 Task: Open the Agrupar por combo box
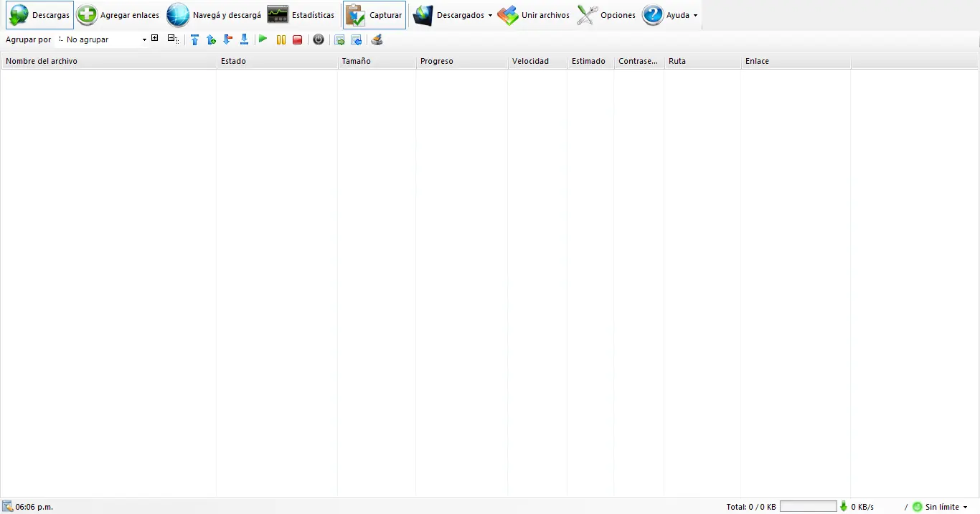pyautogui.click(x=102, y=39)
